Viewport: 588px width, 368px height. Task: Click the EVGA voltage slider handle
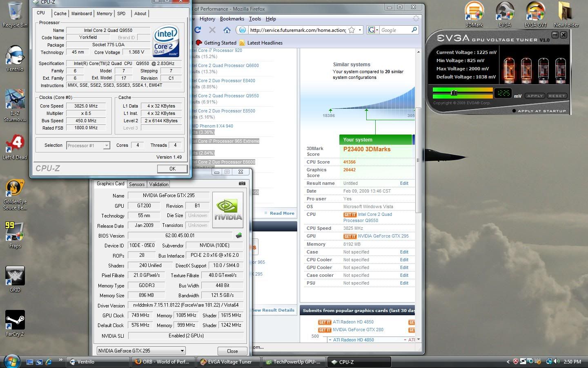pyautogui.click(x=454, y=93)
